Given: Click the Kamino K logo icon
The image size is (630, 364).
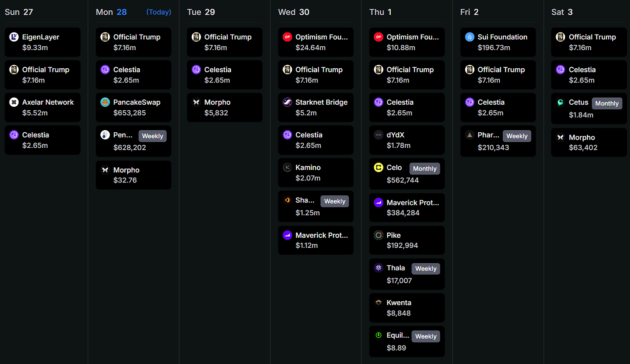Looking at the screenshot, I should click(x=287, y=167).
